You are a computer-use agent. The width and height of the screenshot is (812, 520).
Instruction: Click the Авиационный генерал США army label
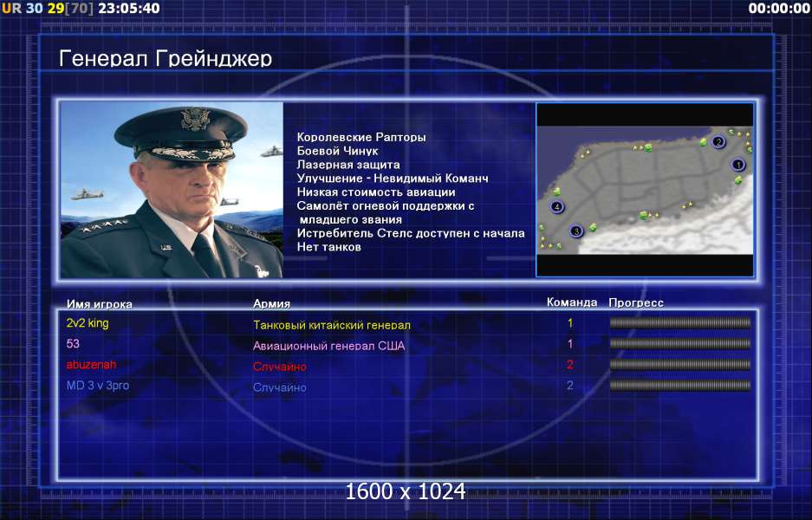[x=328, y=346]
